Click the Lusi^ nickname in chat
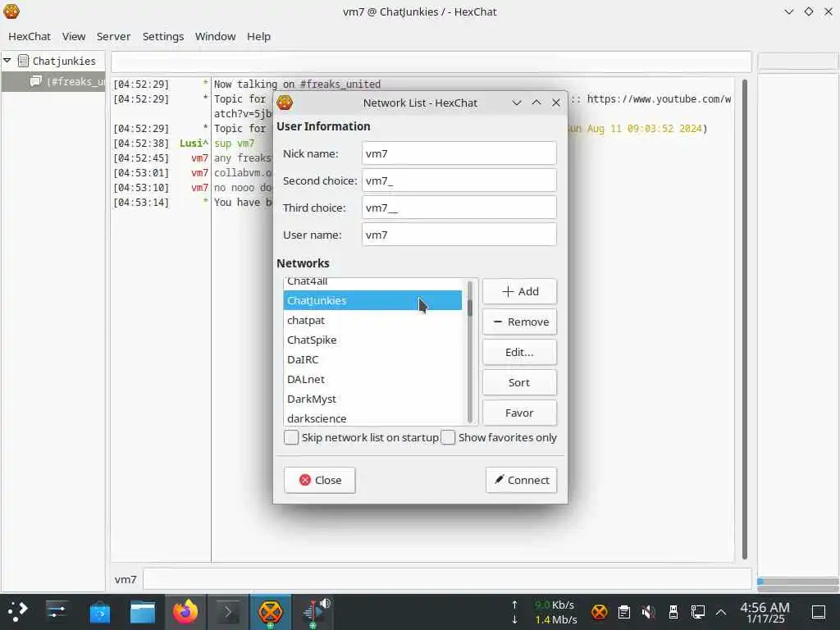 (194, 143)
